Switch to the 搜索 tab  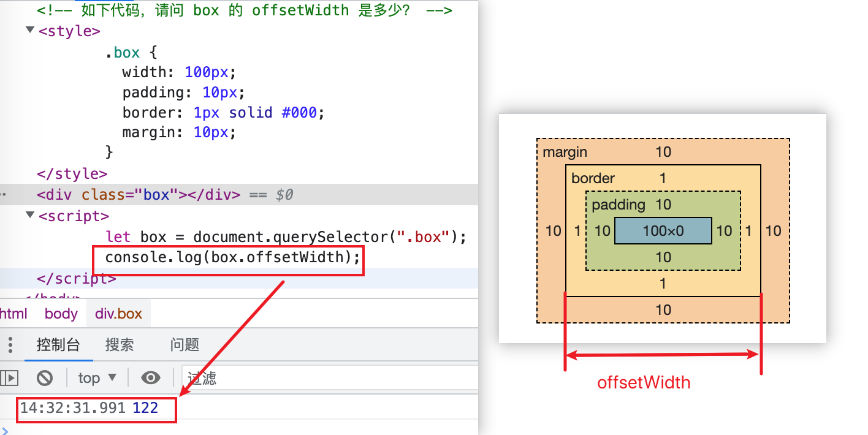pyautogui.click(x=120, y=345)
